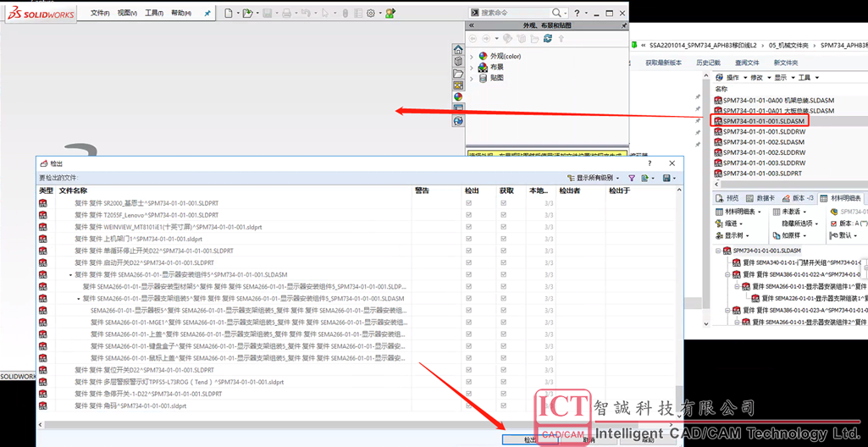The image size is (868, 447).
Task: Click the export list icon in checkout dialog
Action: 645,178
